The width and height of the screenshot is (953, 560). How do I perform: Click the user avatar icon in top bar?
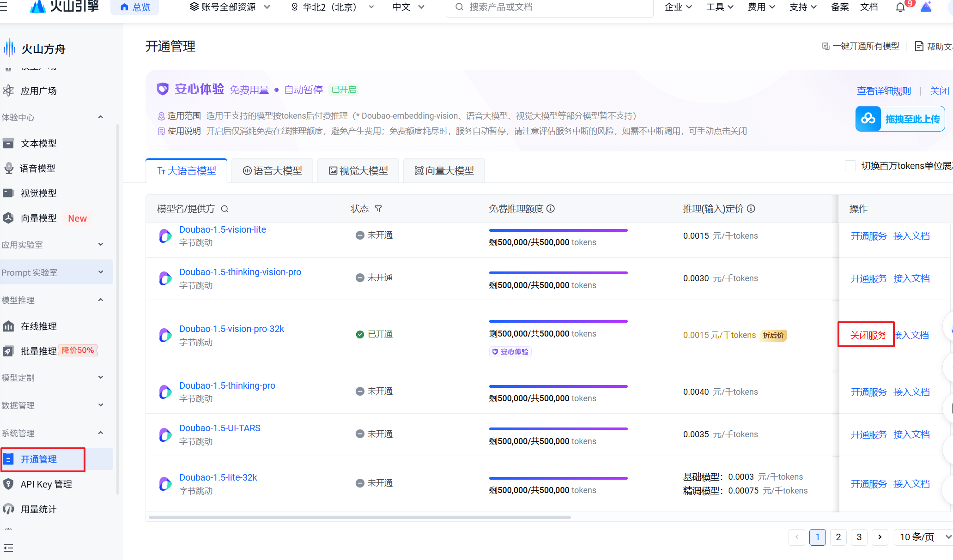(x=926, y=7)
